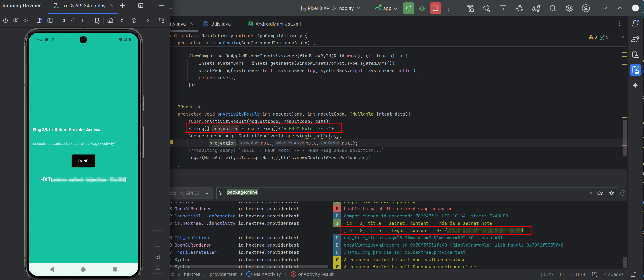
Task: Click providertest breadcrumb
Action: [x=223, y=274]
